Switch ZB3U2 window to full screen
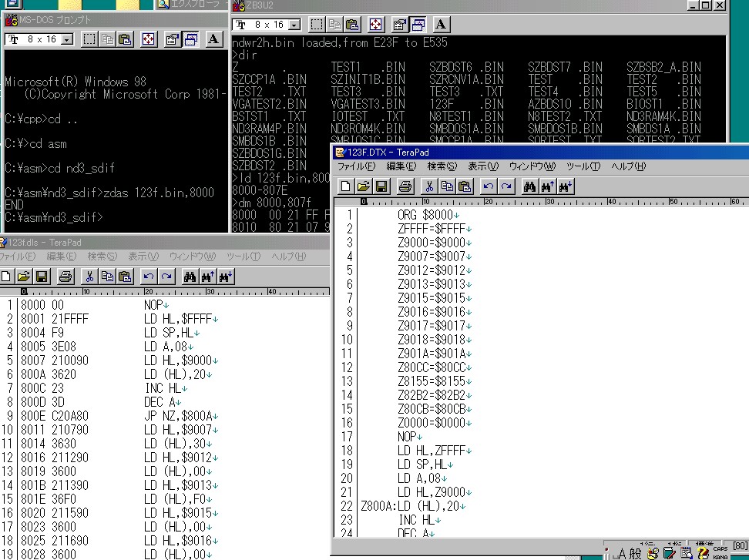This screenshot has height=560, width=749. click(376, 25)
